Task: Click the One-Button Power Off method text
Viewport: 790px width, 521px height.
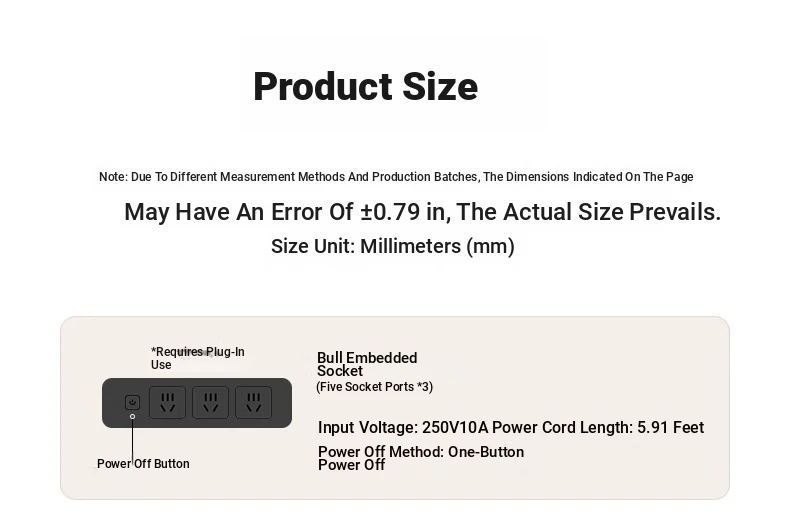Action: (421, 458)
